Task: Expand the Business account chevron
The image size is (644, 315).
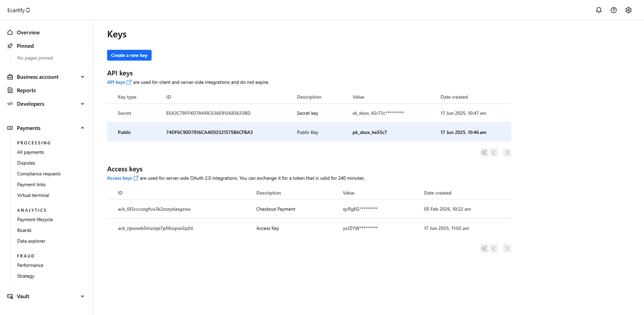Action: (83, 77)
